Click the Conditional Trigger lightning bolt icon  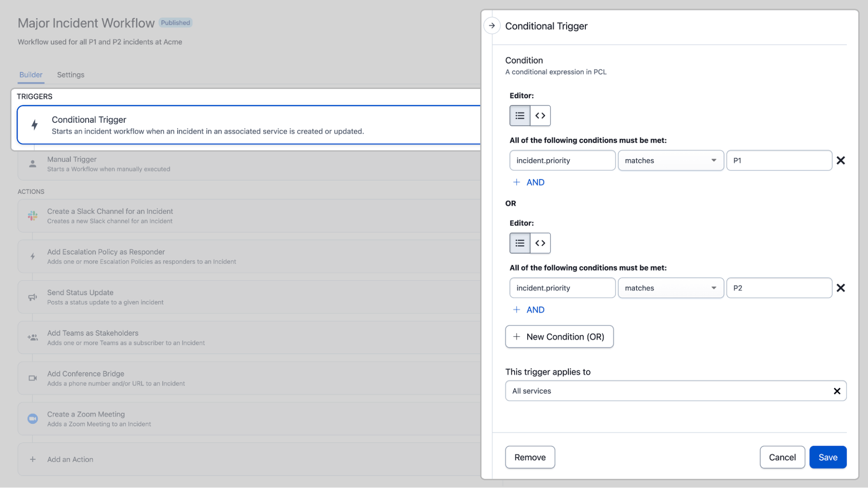34,125
